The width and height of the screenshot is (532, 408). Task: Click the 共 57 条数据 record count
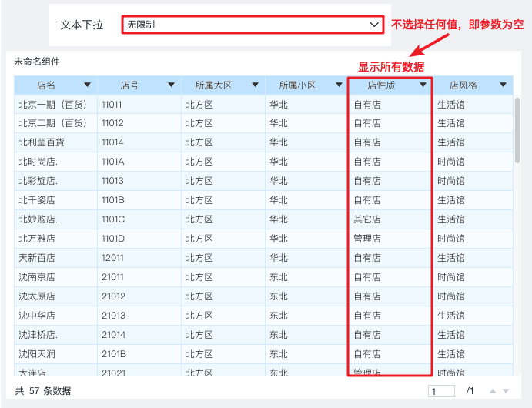[43, 391]
